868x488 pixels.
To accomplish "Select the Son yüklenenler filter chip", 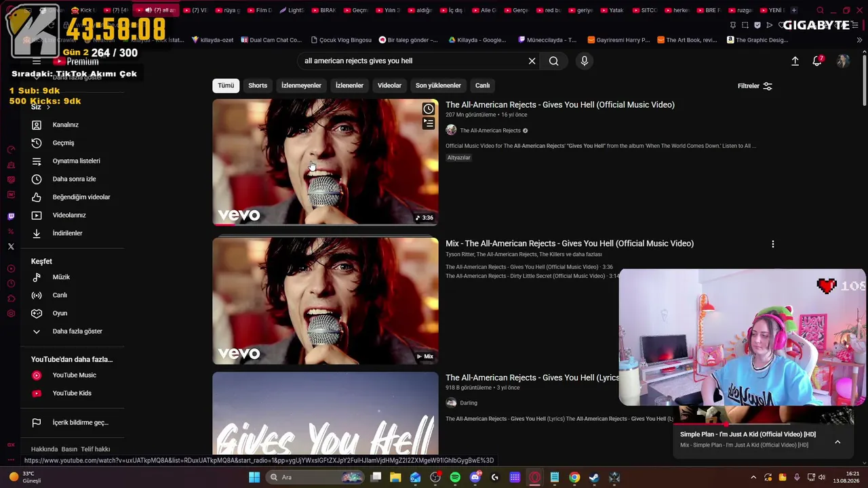I will click(x=438, y=85).
